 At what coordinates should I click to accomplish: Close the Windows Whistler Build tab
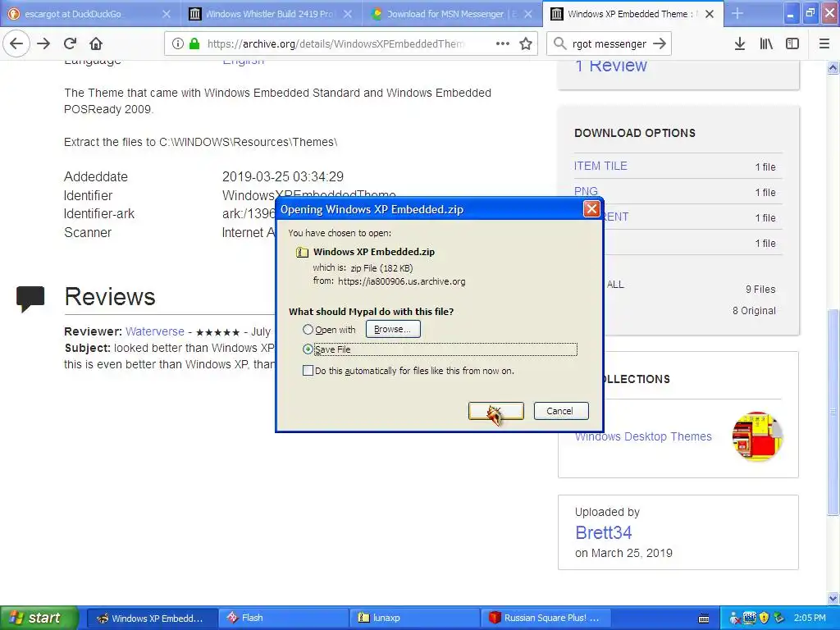(348, 15)
